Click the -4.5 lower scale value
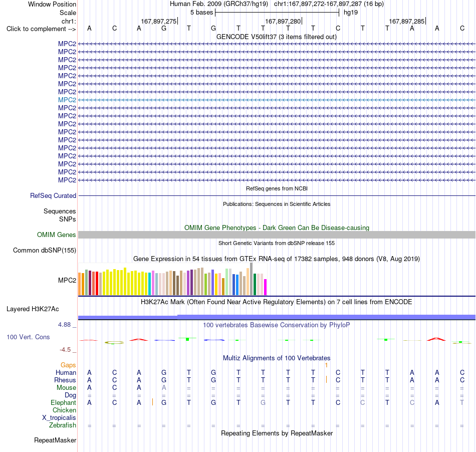476x452 pixels. point(65,350)
